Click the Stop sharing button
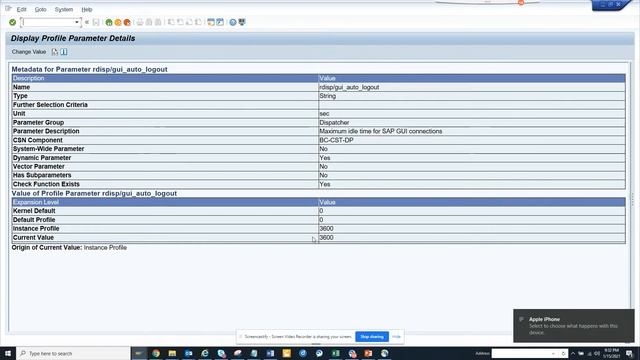This screenshot has height=360, width=640. 372,337
